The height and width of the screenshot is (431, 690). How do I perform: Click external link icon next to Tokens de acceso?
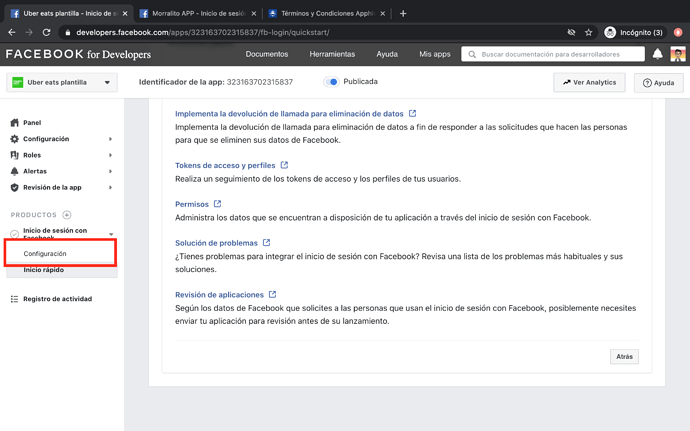(284, 165)
